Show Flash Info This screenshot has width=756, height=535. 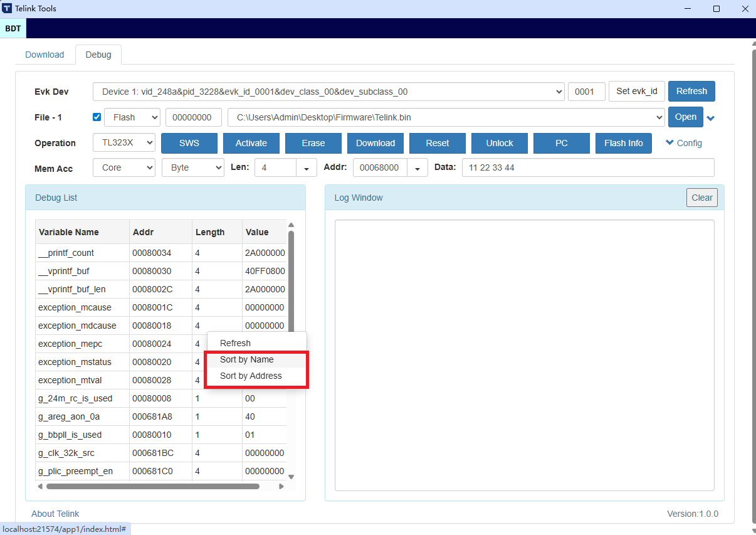tap(623, 143)
